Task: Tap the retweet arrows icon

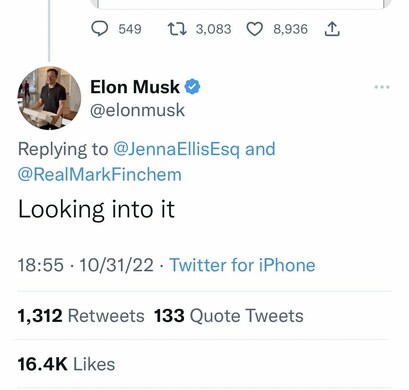Action: tap(177, 29)
